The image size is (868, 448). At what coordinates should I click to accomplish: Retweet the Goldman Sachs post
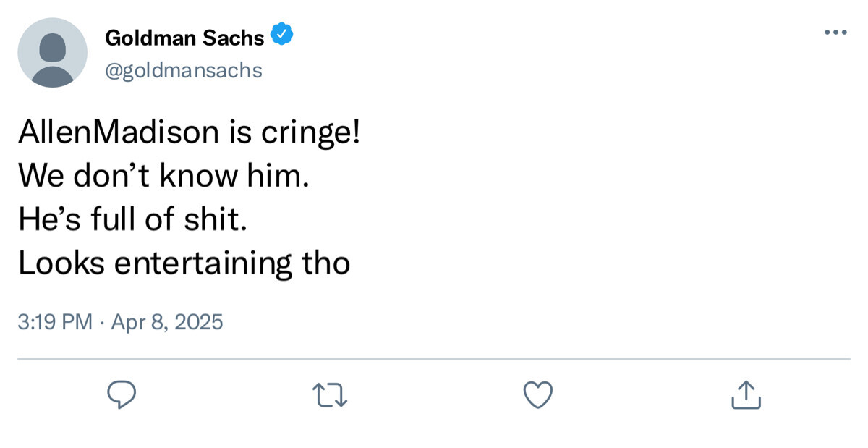[x=330, y=394]
